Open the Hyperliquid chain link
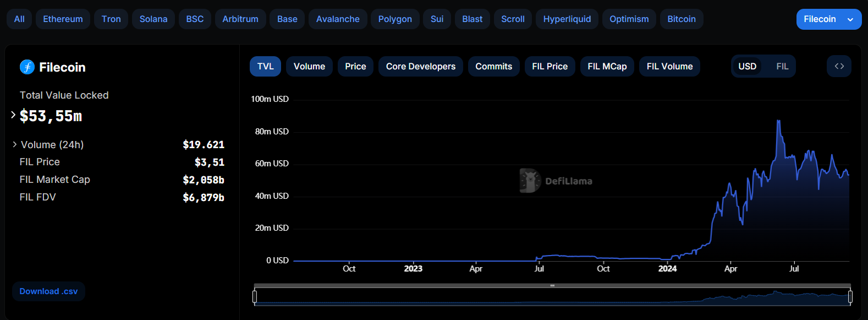The image size is (868, 320). coord(567,19)
